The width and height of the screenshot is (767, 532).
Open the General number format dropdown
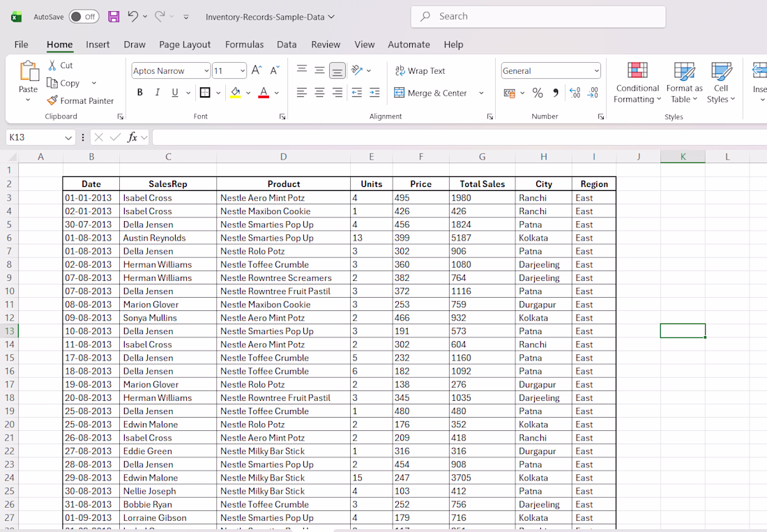[597, 71]
